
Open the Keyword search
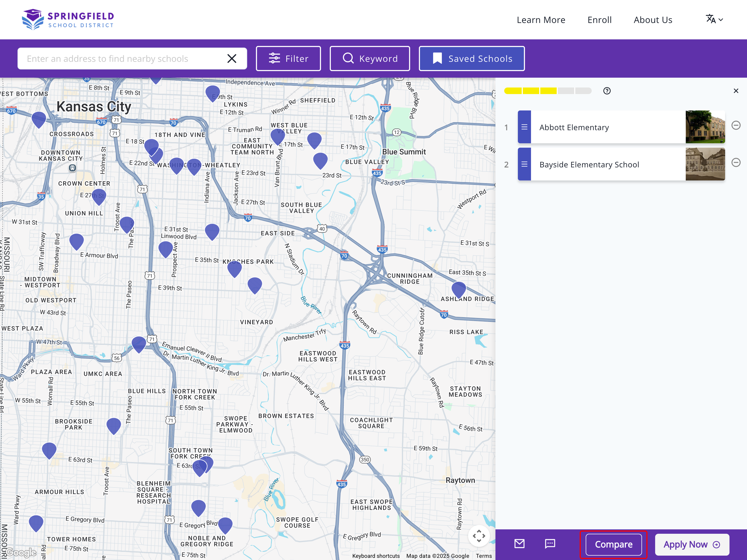tap(370, 59)
